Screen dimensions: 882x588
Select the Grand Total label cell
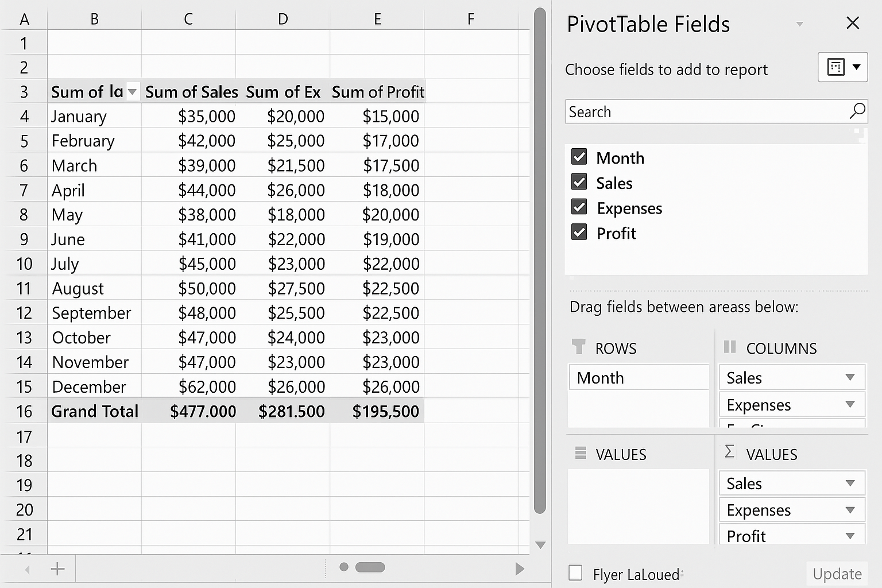click(x=95, y=411)
